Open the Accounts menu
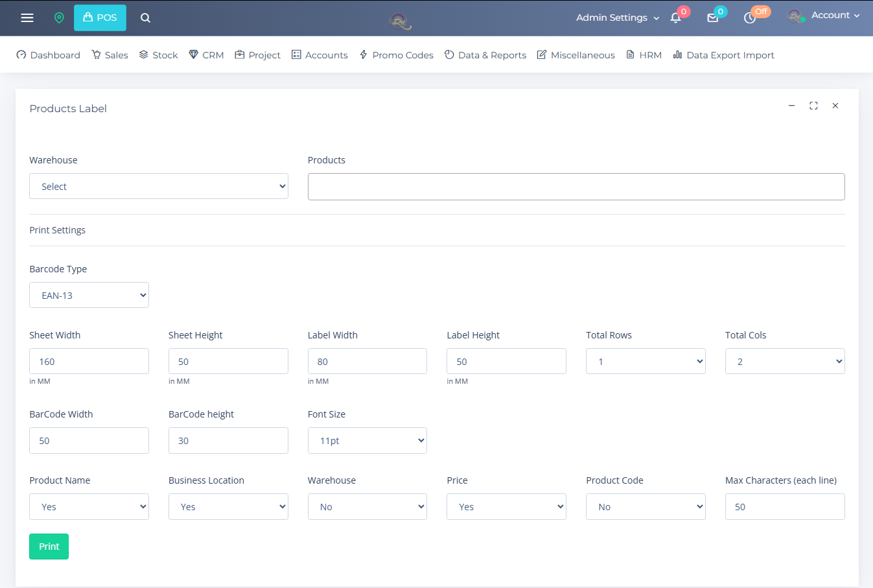 tap(320, 55)
